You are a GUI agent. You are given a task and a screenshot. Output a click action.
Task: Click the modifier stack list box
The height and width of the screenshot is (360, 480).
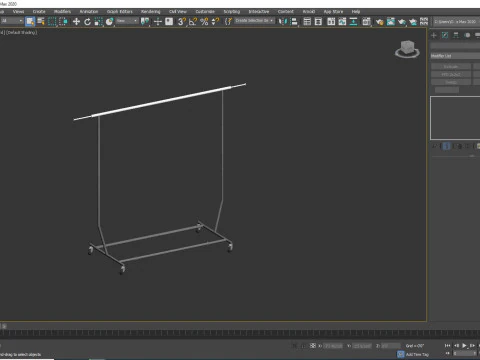pyautogui.click(x=455, y=118)
